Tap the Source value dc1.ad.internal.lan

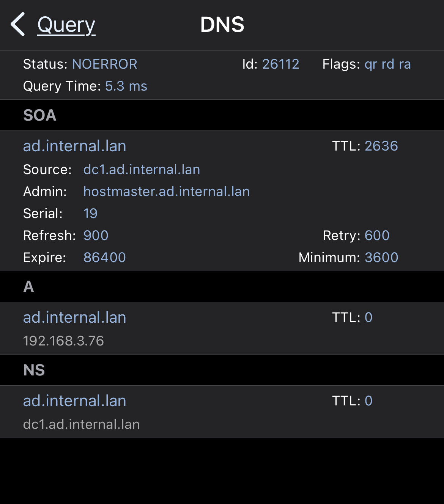[142, 170]
